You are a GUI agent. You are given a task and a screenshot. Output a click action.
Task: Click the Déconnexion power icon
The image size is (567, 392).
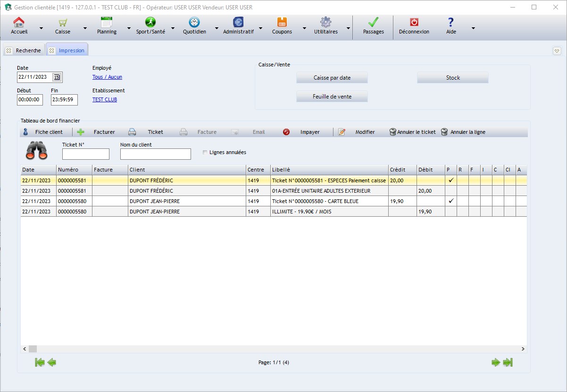414,23
